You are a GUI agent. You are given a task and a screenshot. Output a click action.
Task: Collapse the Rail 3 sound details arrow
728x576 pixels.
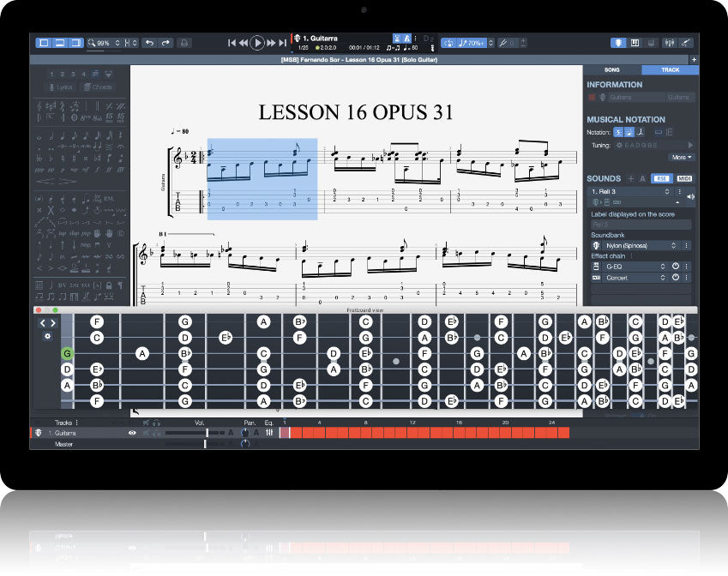(677, 202)
